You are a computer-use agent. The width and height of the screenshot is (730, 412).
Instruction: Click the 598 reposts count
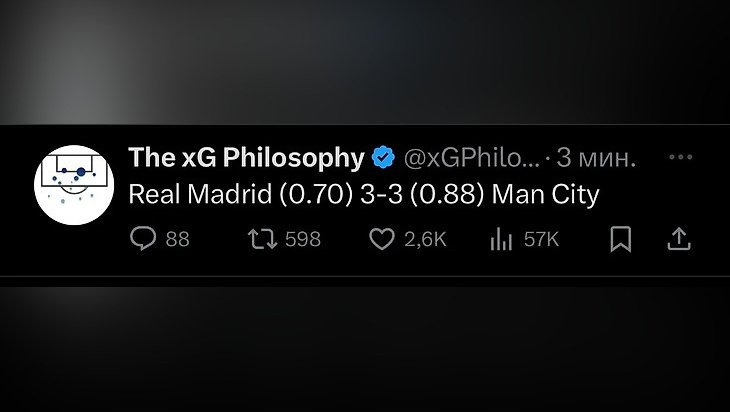(303, 240)
